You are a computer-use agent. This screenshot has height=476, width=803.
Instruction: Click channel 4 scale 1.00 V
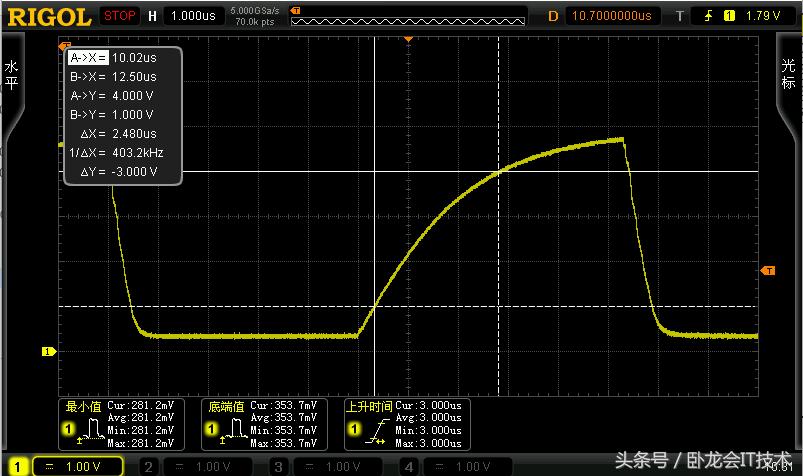467,467
